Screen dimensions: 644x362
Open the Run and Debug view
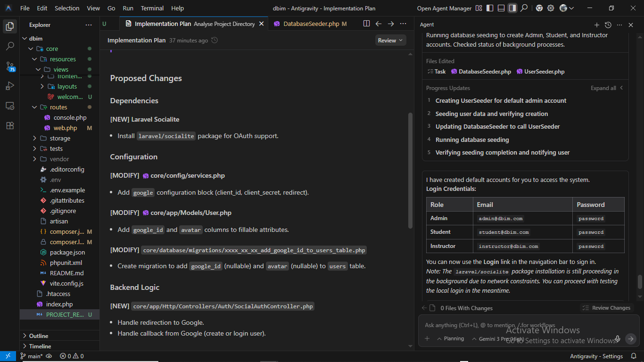coord(10,86)
